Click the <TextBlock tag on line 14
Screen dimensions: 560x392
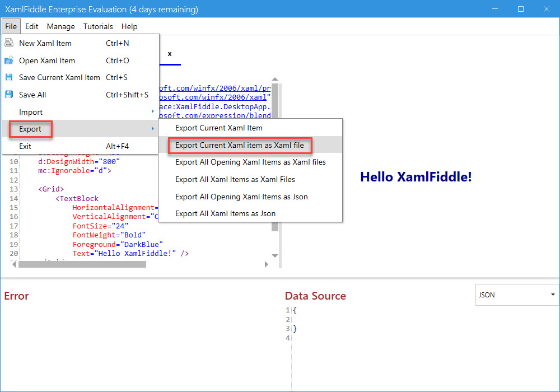point(77,198)
